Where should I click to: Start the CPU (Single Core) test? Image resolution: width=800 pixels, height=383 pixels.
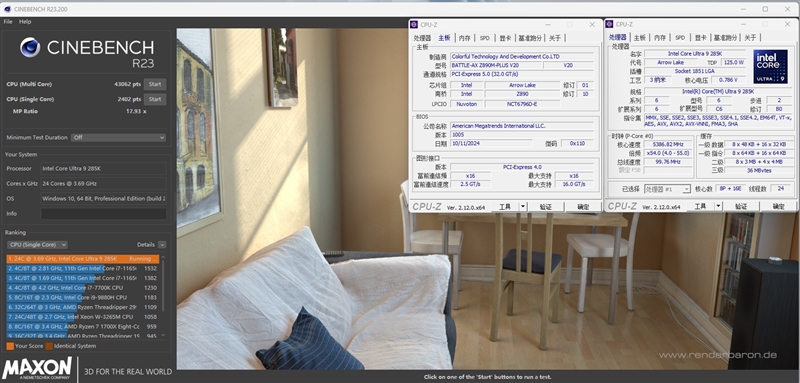click(155, 99)
